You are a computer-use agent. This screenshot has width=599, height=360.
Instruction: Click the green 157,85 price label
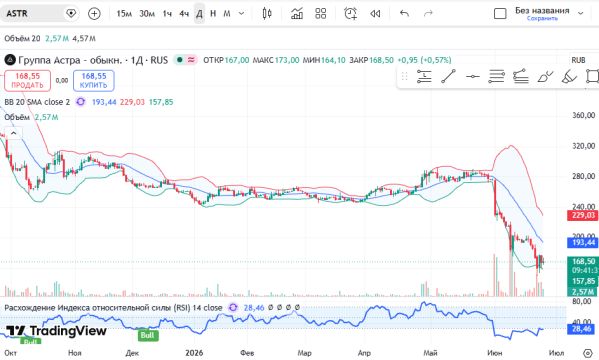[583, 281]
